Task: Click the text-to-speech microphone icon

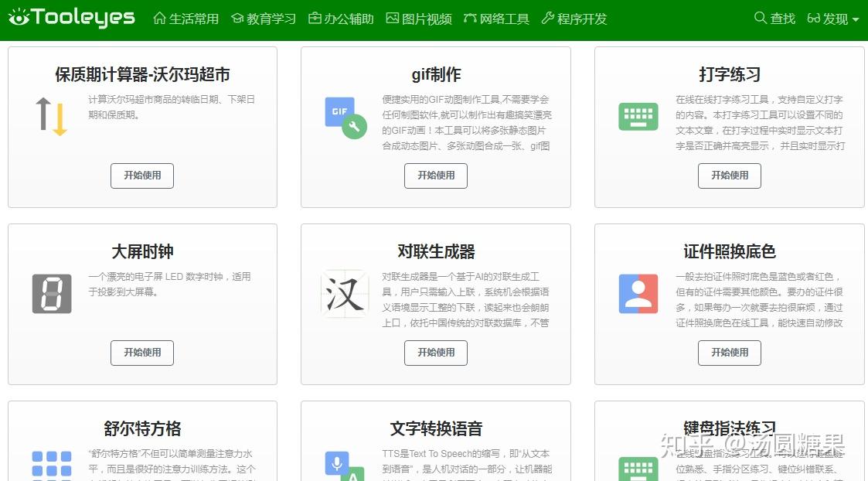Action: tap(342, 466)
